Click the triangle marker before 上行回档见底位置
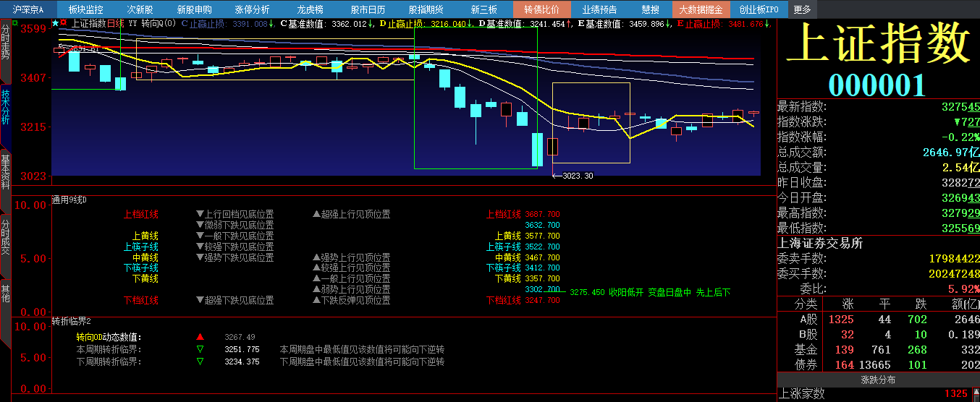This screenshot has width=980, height=402. 200,214
